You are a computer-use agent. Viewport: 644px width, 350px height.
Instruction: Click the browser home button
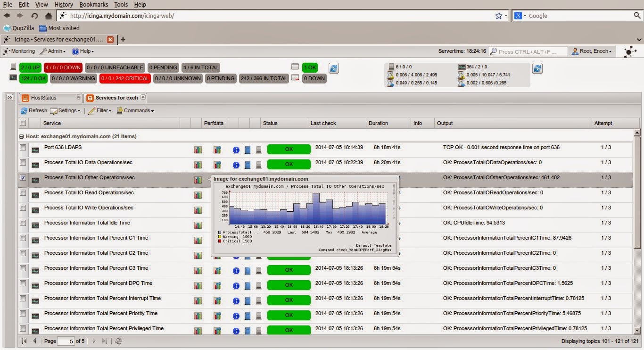pos(48,16)
